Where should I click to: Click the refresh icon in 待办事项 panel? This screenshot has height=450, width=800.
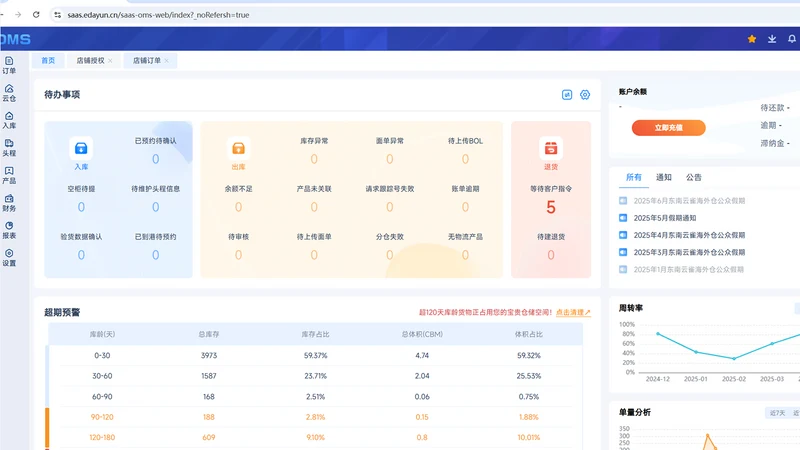[x=567, y=95]
